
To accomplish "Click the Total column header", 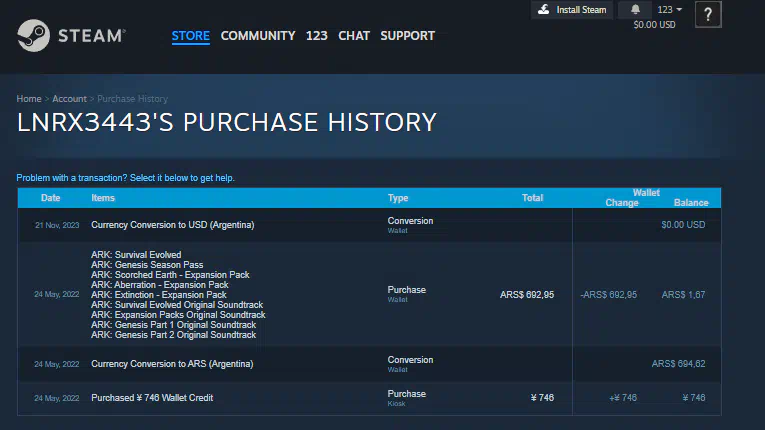I will point(532,198).
